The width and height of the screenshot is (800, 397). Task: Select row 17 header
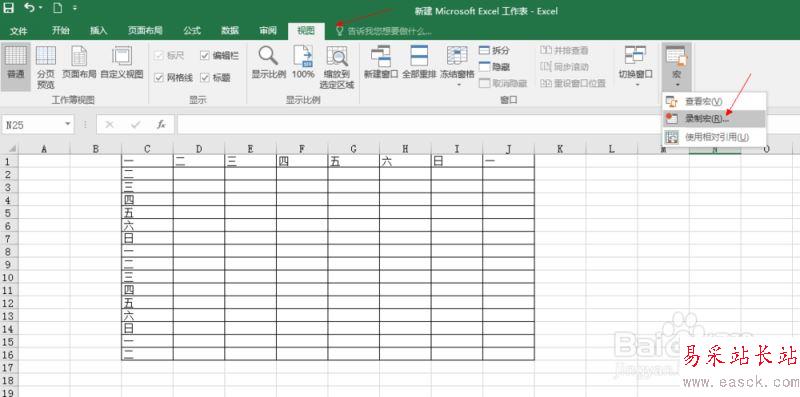click(x=9, y=367)
